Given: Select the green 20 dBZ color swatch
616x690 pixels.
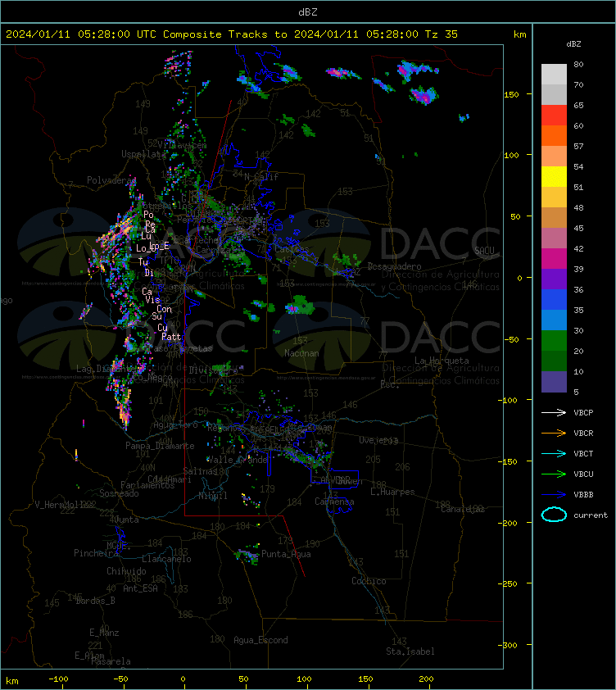Looking at the screenshot, I should coord(554,341).
